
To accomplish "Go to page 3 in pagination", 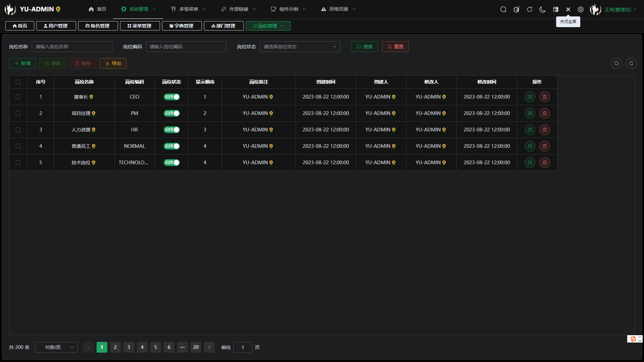I will click(128, 347).
